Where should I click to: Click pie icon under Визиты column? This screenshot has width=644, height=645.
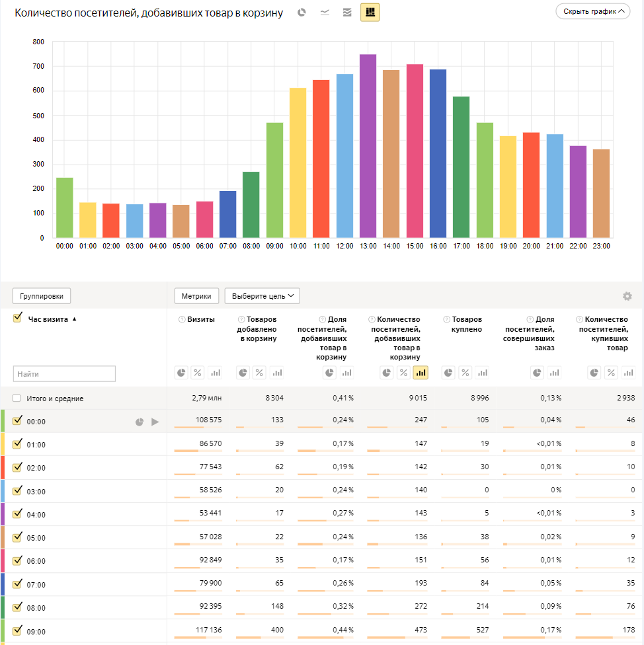click(x=181, y=373)
